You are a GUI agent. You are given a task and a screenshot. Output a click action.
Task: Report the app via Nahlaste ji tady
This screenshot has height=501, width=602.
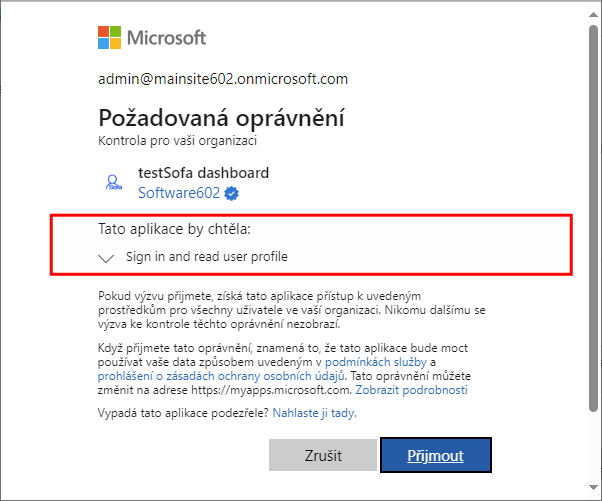314,413
